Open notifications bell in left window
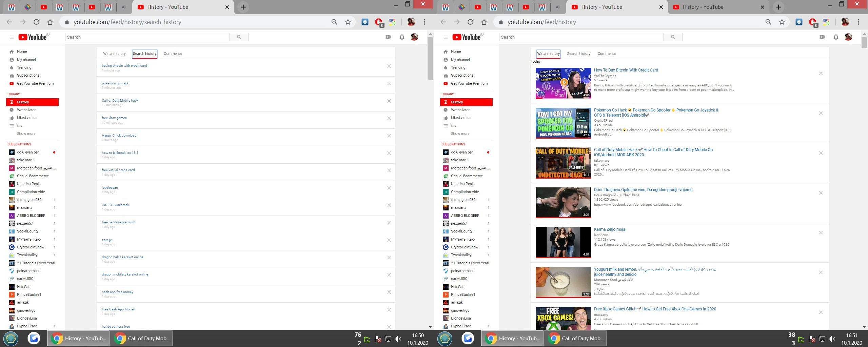868x347 pixels. pyautogui.click(x=402, y=37)
